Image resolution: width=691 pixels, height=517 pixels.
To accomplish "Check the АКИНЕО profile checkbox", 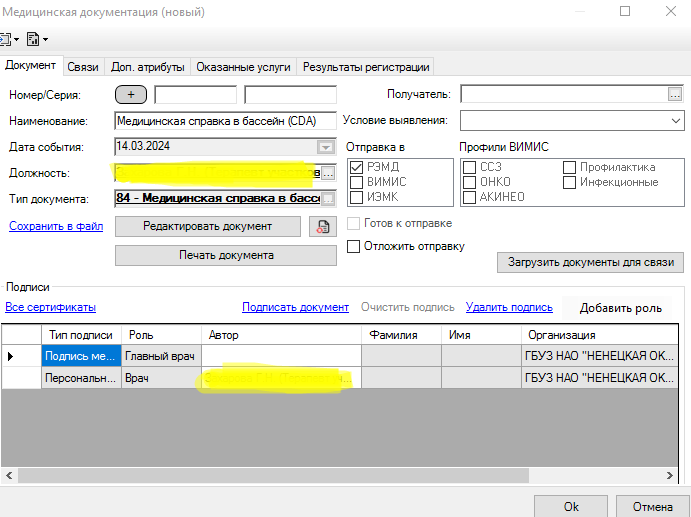I will pyautogui.click(x=469, y=197).
